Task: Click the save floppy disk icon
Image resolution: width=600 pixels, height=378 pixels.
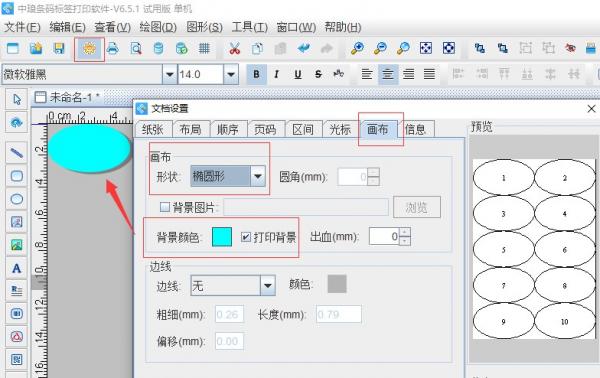Action: (x=59, y=48)
